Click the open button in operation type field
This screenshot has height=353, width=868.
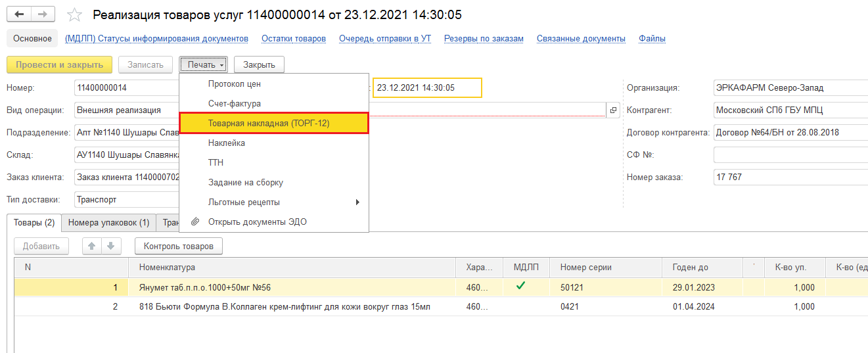click(x=612, y=110)
